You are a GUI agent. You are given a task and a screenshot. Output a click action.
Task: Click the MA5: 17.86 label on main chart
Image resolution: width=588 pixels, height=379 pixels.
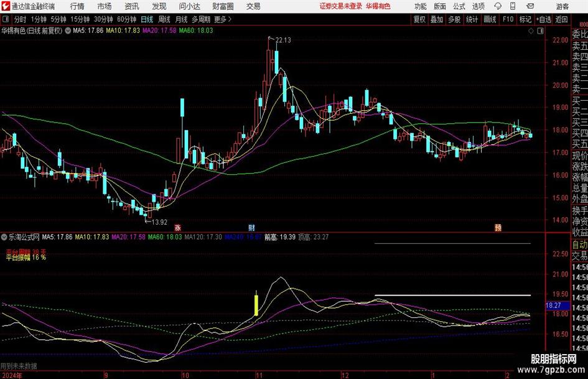[x=88, y=30]
